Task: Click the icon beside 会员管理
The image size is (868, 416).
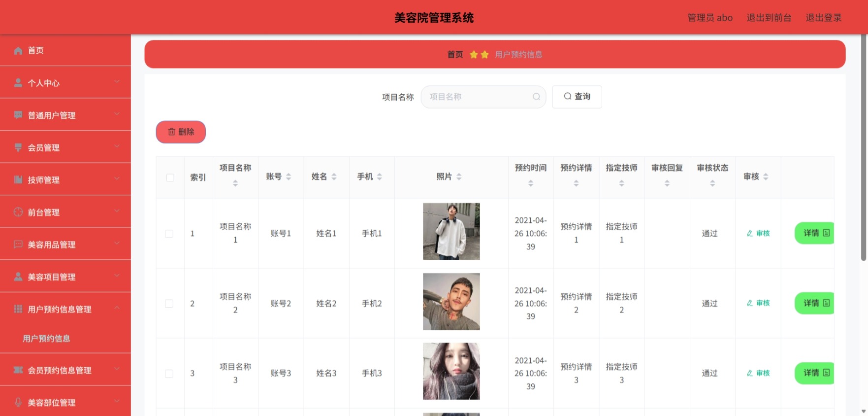Action: pos(18,147)
